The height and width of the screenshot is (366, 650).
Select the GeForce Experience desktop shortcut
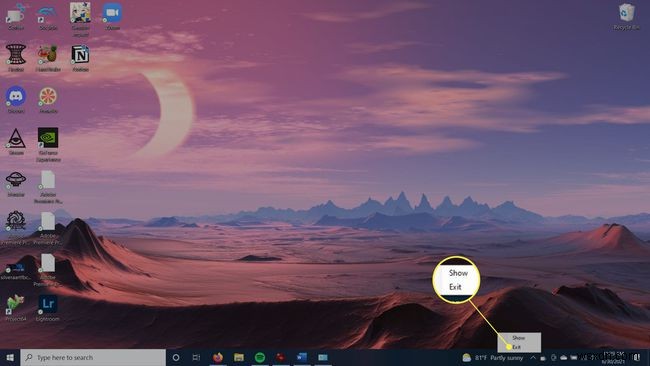point(48,145)
